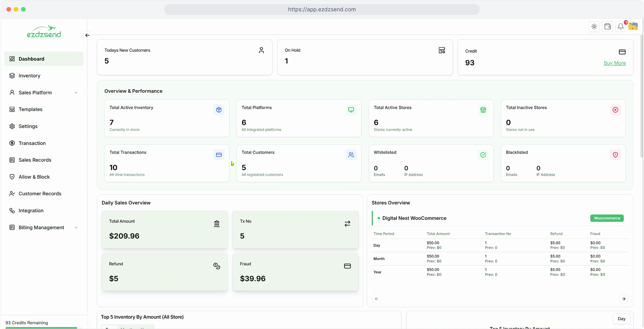Image resolution: width=644 pixels, height=329 pixels.
Task: Click the Total Inactive Stores X icon
Action: click(x=615, y=110)
